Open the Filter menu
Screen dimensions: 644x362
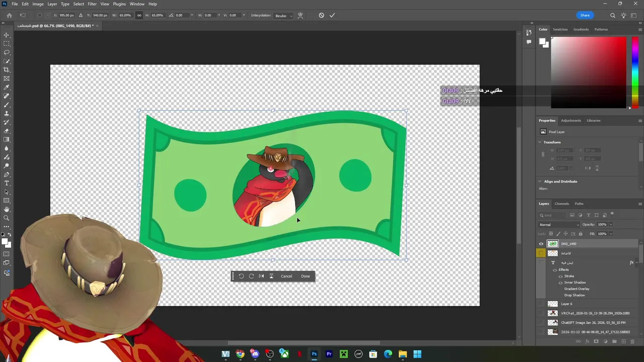pos(92,4)
